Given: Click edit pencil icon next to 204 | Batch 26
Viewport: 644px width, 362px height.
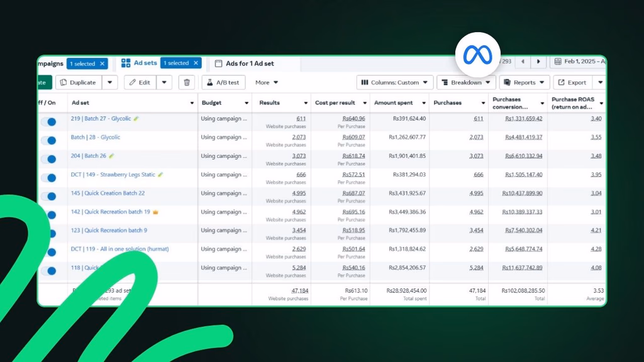Looking at the screenshot, I should tap(112, 156).
